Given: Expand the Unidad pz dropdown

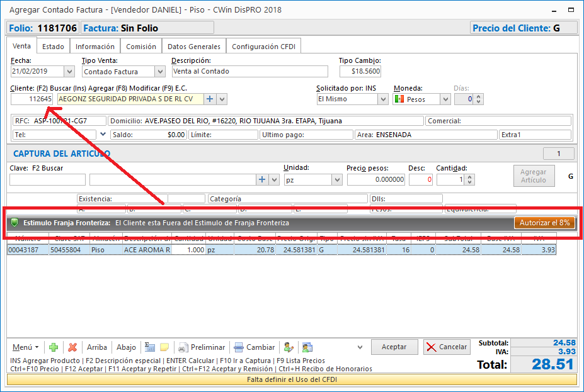Looking at the screenshot, I should (x=336, y=180).
